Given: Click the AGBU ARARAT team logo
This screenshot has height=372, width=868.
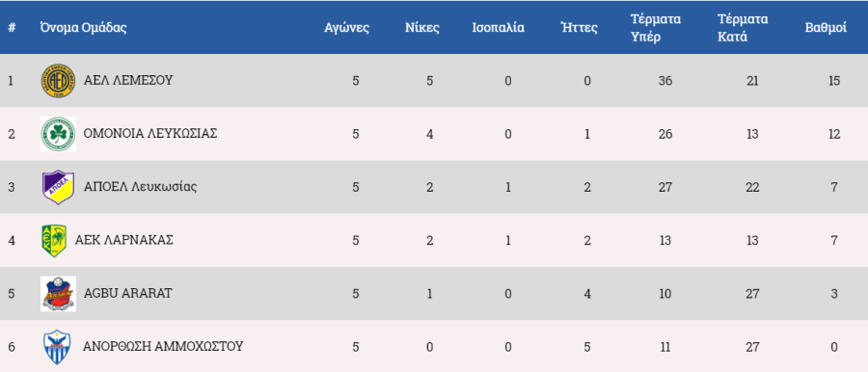Looking at the screenshot, I should click(x=58, y=293).
